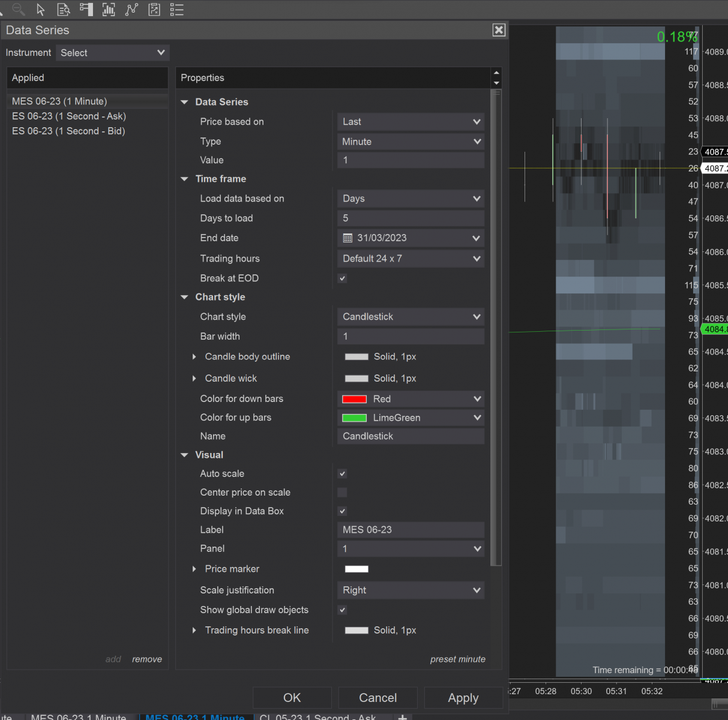Click the Days to load input field
The image size is (728, 720).
click(411, 218)
